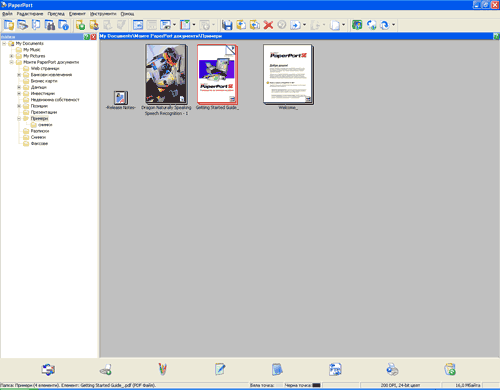The height and width of the screenshot is (390, 500).
Task: Click the blue arrows with globe icon
Action: 371,25
